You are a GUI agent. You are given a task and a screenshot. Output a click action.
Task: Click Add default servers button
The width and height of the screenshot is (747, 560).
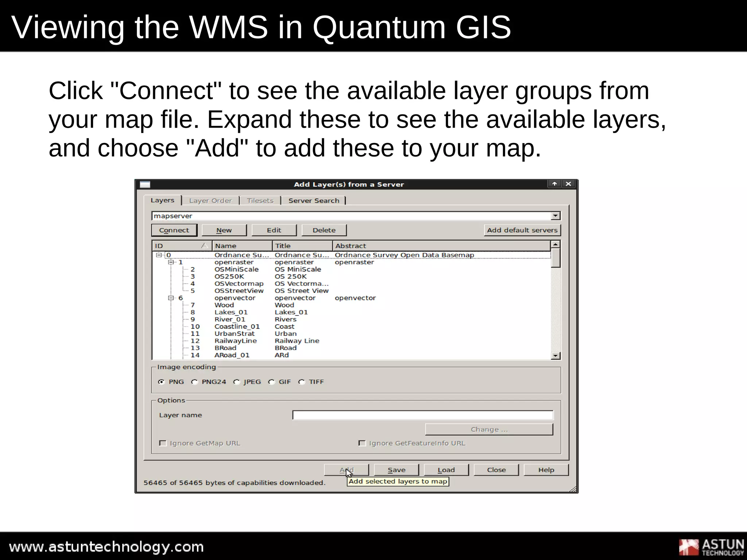(522, 230)
